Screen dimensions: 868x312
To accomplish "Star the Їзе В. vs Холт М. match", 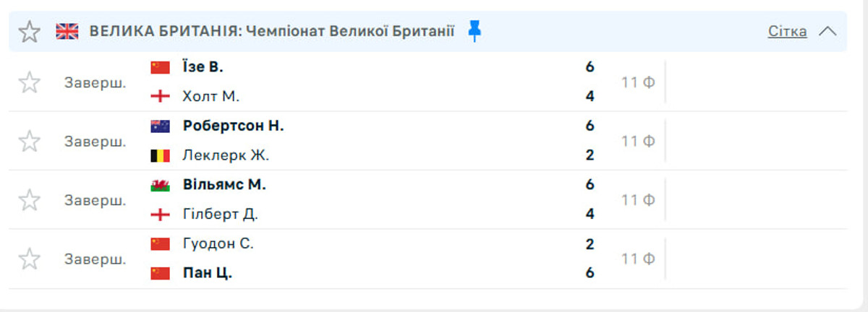I will (x=29, y=82).
